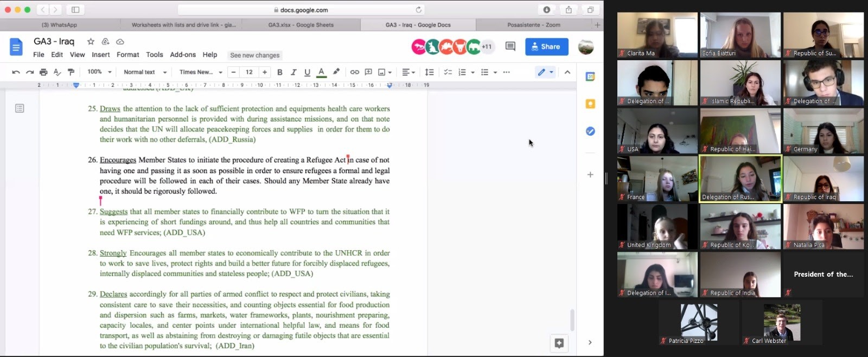Viewport: 868px width, 357px height.
Task: Redo the last action in Docs
Action: (x=30, y=72)
